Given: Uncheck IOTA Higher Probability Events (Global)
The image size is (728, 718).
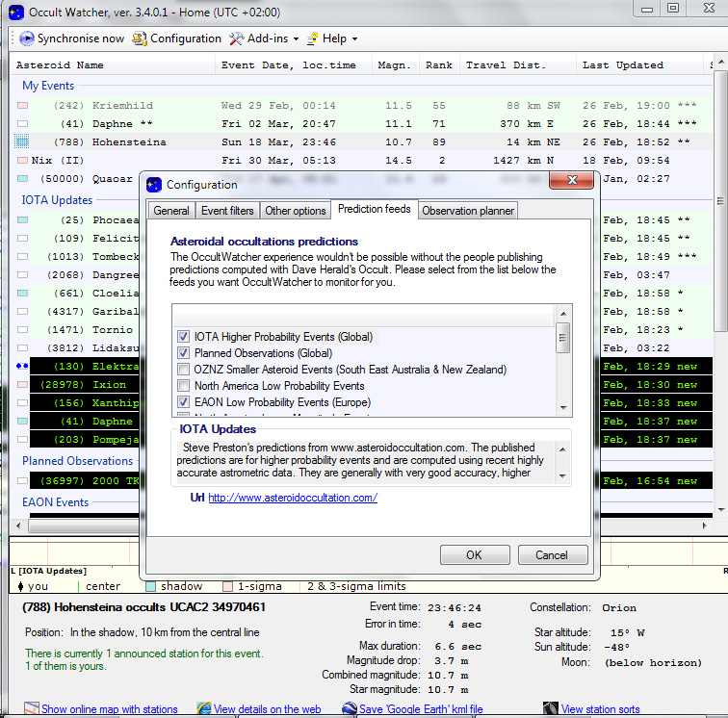Looking at the screenshot, I should 183,337.
